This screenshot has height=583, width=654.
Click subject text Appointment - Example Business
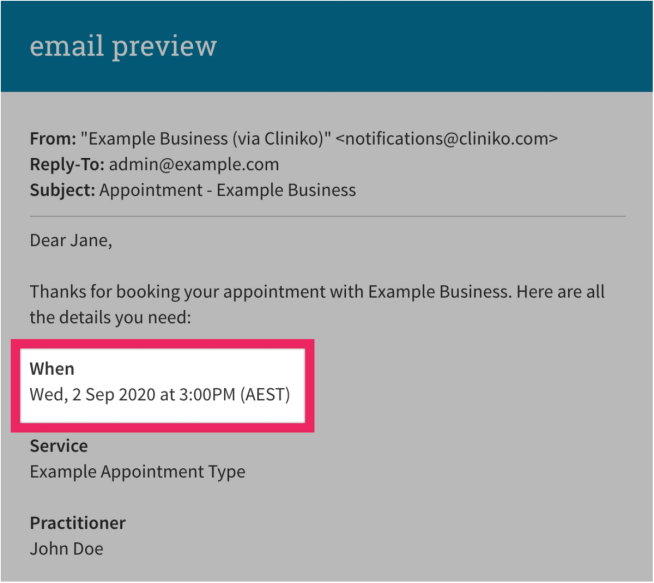(228, 190)
